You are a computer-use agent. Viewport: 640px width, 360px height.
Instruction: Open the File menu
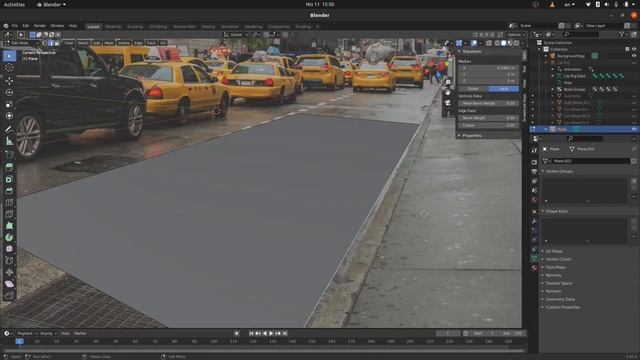tap(15, 26)
